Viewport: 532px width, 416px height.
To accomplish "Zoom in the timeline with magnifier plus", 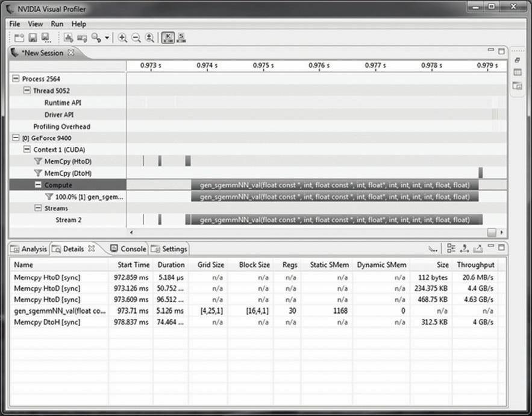I will [122, 37].
